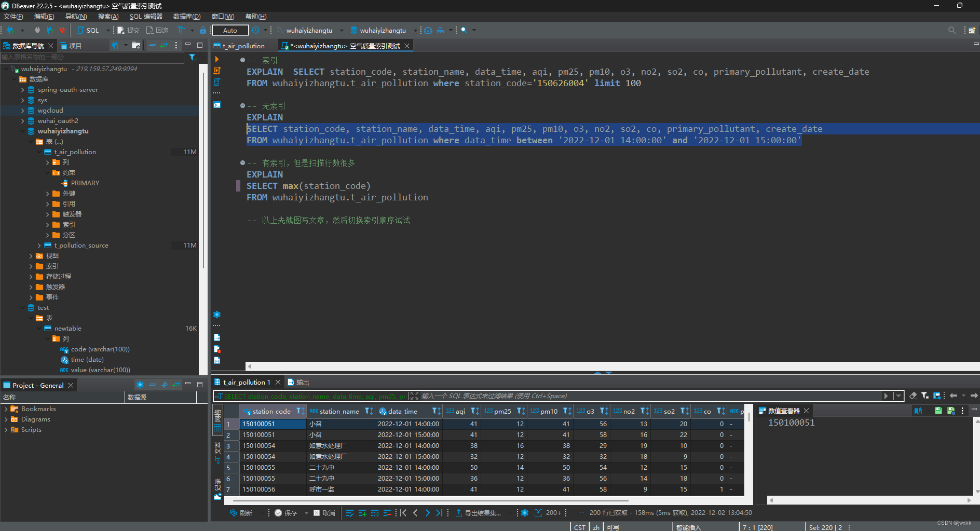Open the 文件(F) menu
980x531 pixels.
[x=13, y=17]
